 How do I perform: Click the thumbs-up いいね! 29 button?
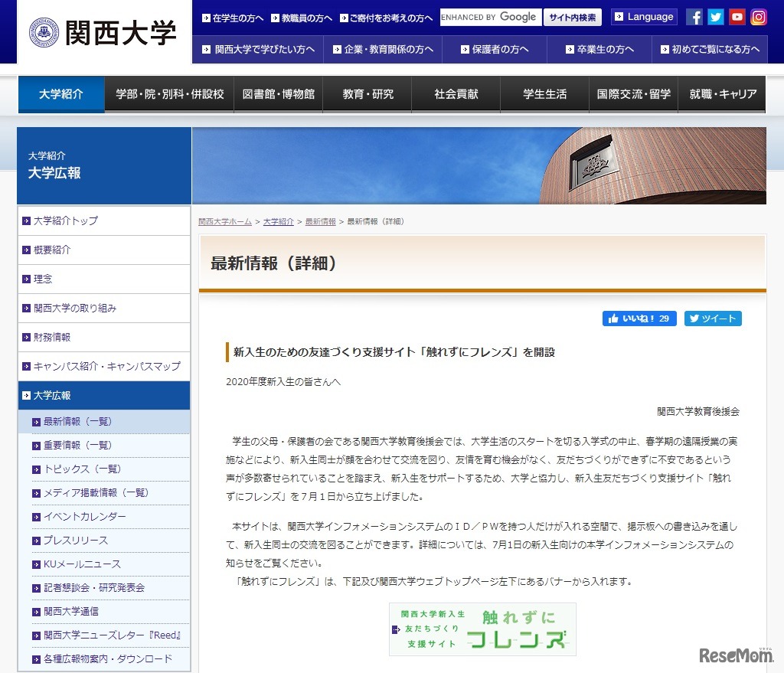pos(639,319)
